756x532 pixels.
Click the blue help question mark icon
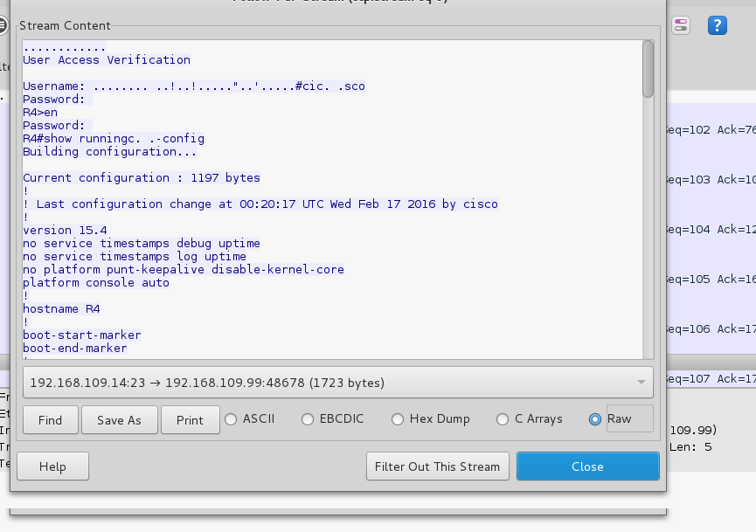pos(717,25)
